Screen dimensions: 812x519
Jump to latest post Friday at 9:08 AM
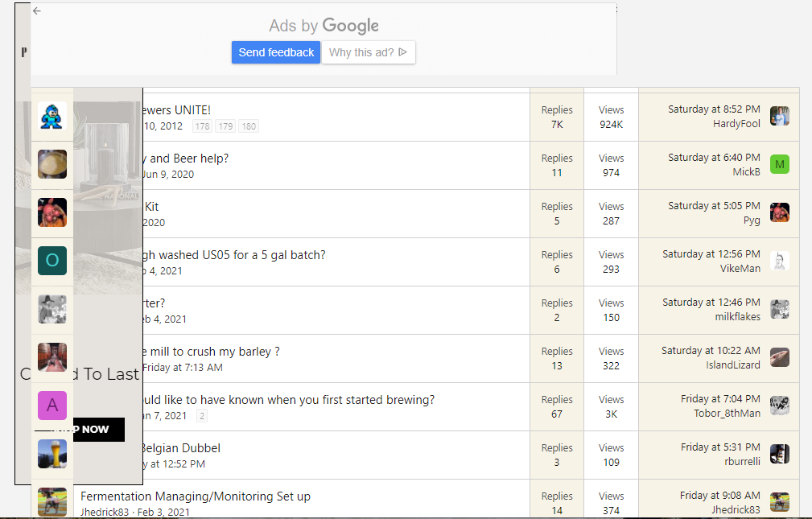[x=719, y=495]
